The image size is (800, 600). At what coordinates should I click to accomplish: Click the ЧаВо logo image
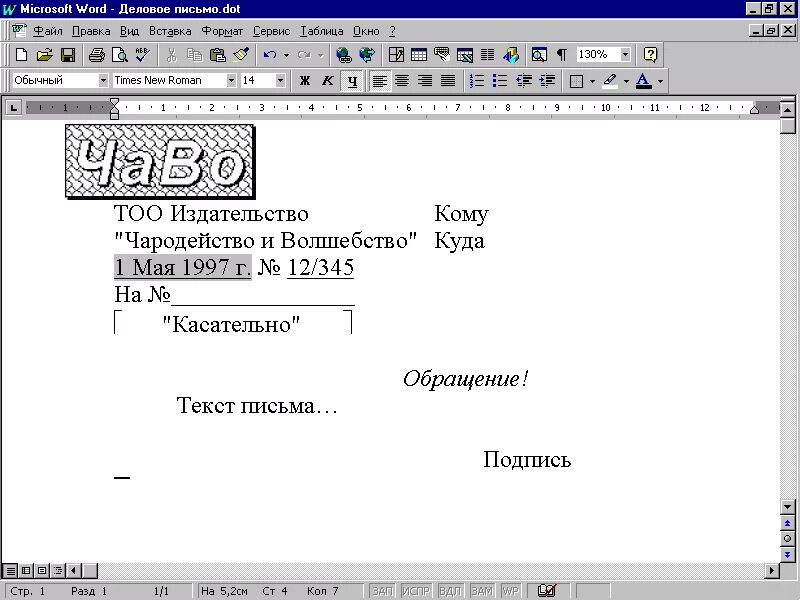pyautogui.click(x=160, y=161)
